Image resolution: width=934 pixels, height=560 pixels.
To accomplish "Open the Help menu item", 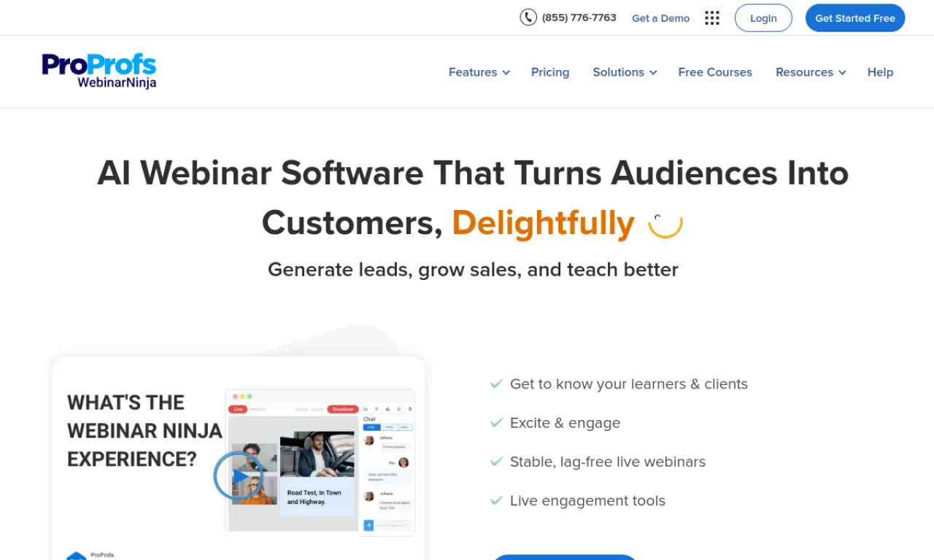I will pos(880,72).
